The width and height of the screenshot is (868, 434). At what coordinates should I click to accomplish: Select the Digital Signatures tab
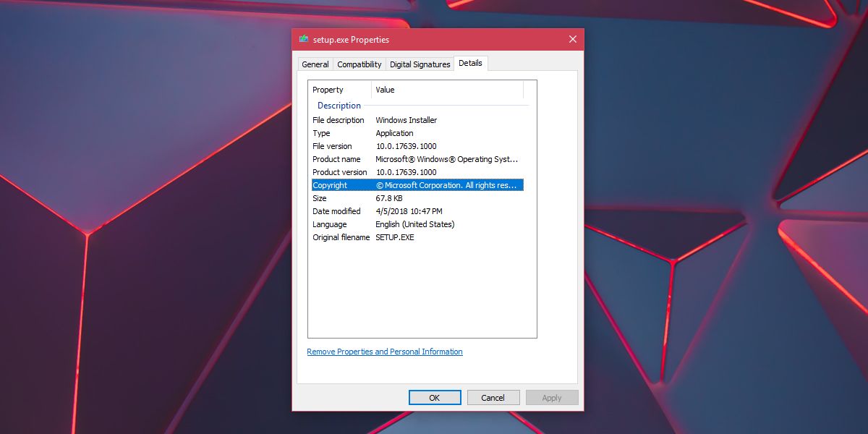click(x=420, y=64)
